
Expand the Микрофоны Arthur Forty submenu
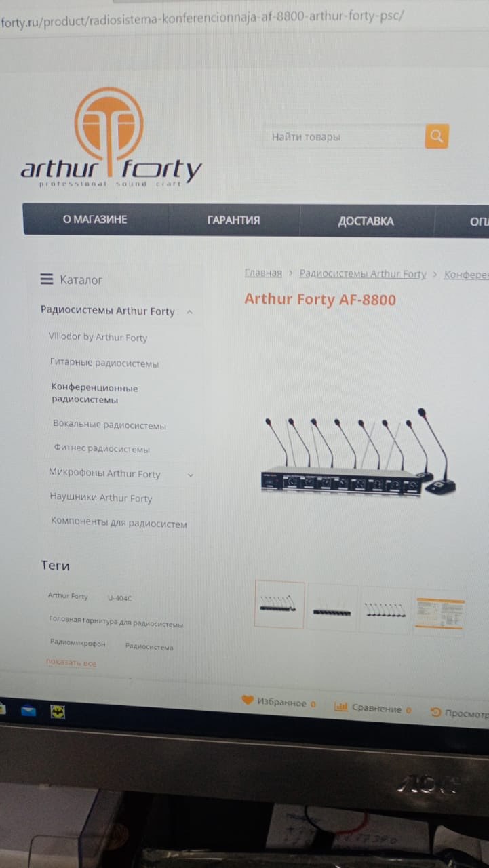point(191,475)
